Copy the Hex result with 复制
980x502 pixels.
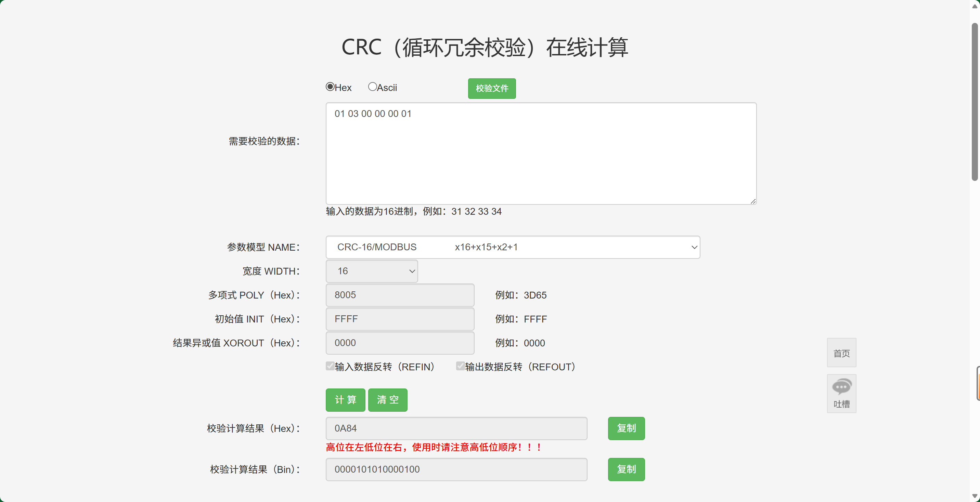click(626, 428)
